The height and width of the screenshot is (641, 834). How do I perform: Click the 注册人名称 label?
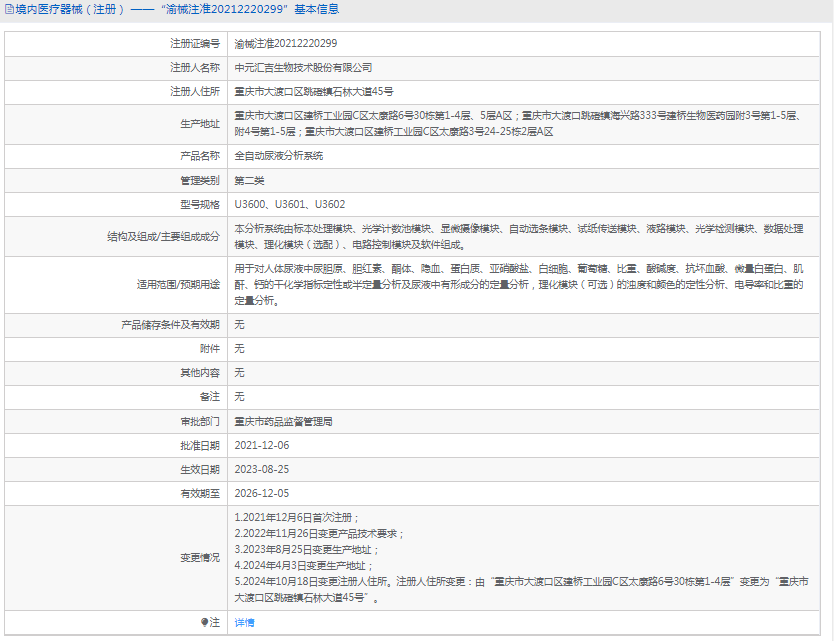click(x=195, y=68)
